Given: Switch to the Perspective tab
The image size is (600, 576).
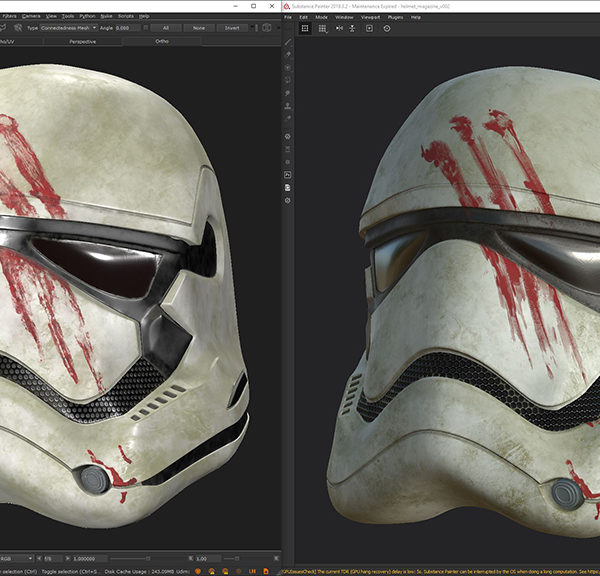Looking at the screenshot, I should coord(83,41).
